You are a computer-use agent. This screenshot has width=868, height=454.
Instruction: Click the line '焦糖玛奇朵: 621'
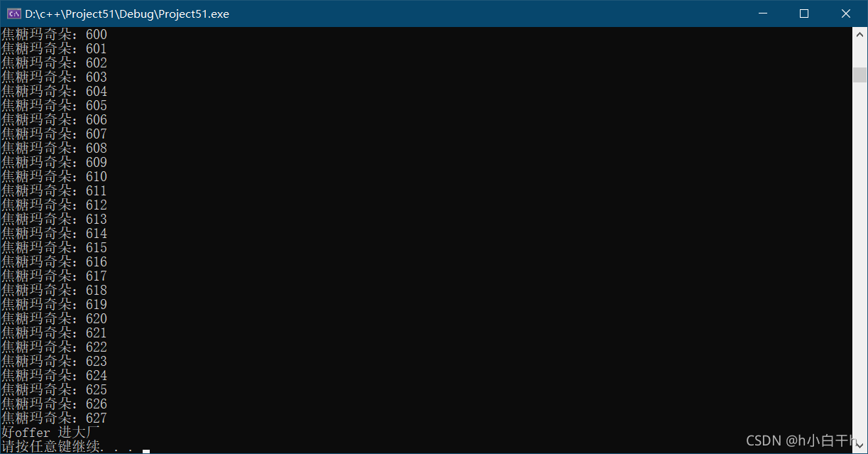54,333
